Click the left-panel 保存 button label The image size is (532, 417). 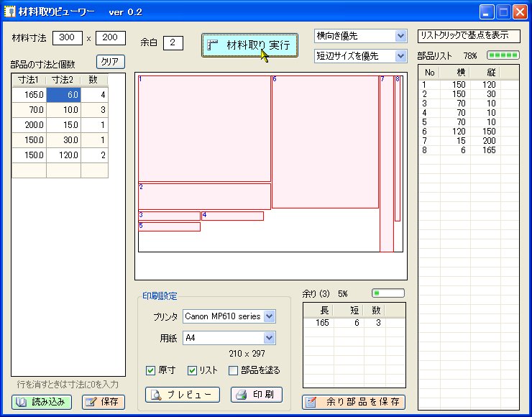[x=109, y=403]
